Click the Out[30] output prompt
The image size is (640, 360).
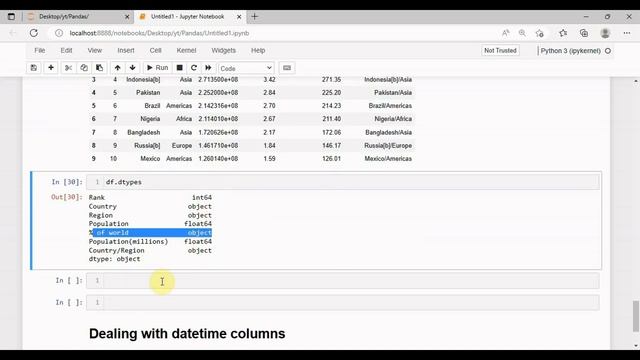pyautogui.click(x=67, y=197)
